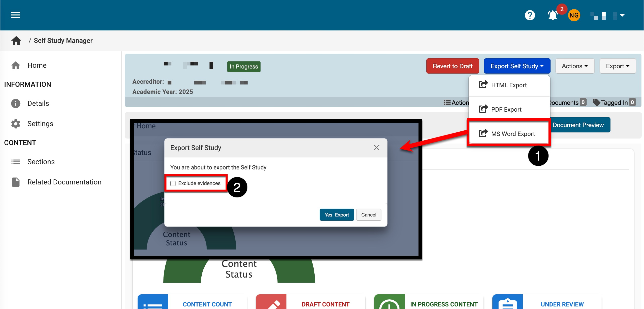This screenshot has height=309, width=644.
Task: Click Revert to Draft button
Action: point(452,66)
